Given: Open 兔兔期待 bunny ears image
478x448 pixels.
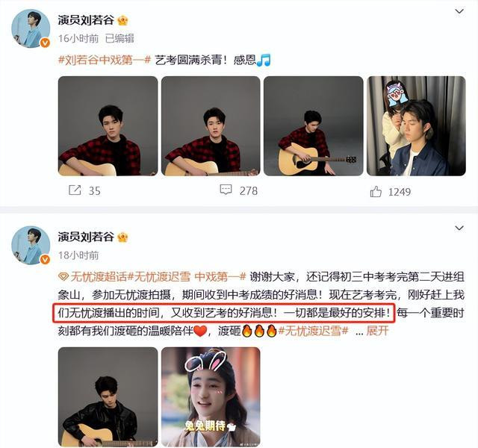Looking at the screenshot, I should [211, 396].
